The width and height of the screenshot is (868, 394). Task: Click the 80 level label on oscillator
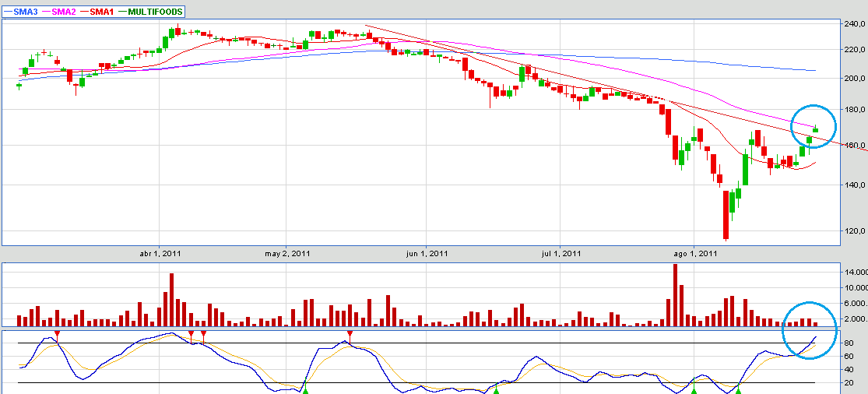849,343
